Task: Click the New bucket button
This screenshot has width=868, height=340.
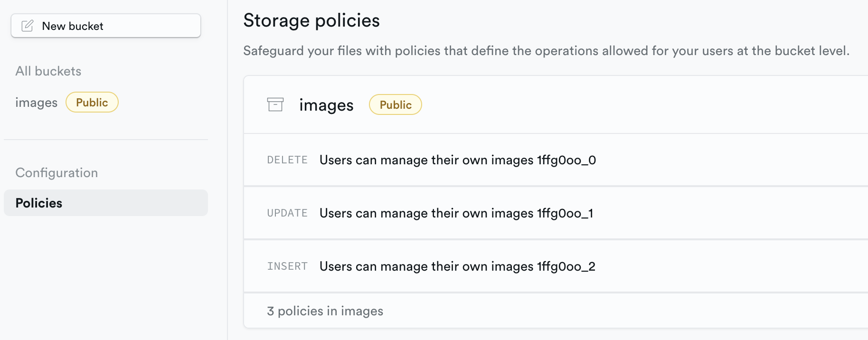Action: point(106,26)
